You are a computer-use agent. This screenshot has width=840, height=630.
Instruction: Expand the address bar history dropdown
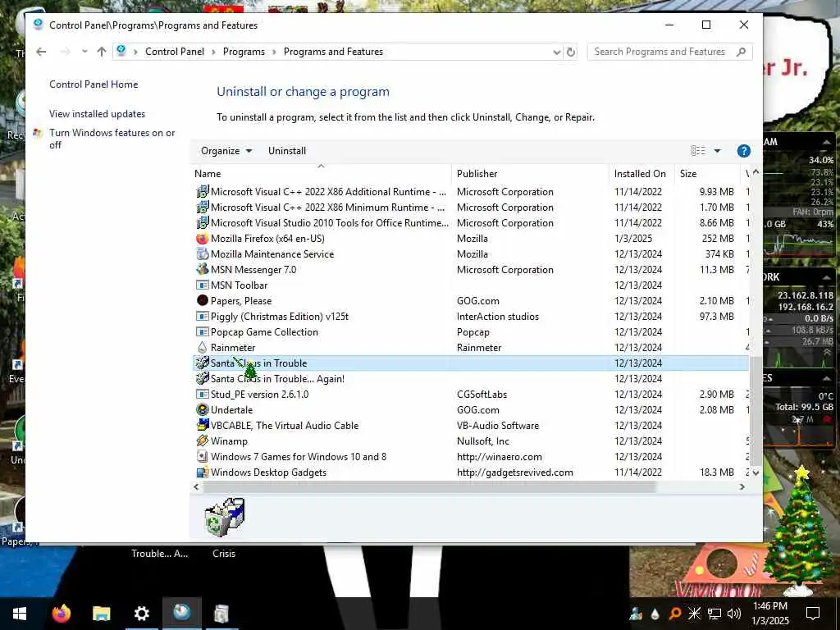[557, 52]
